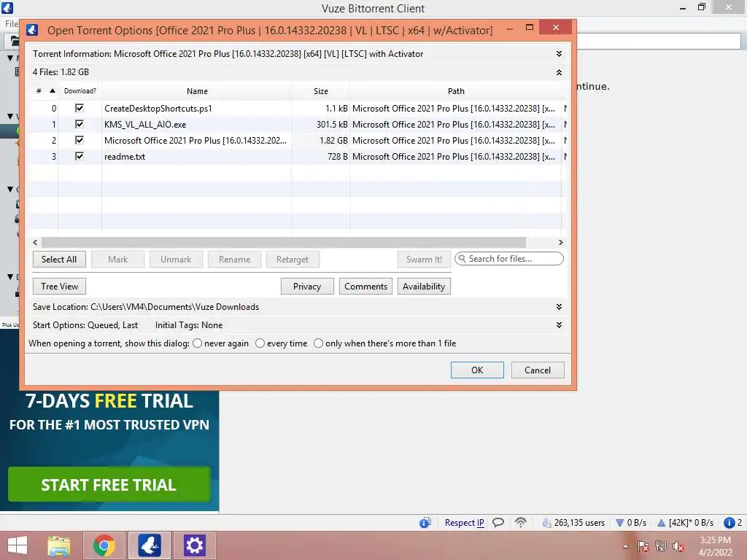Screen dimensions: 747x560
Task: Open the Windows Start button
Action: point(18,545)
